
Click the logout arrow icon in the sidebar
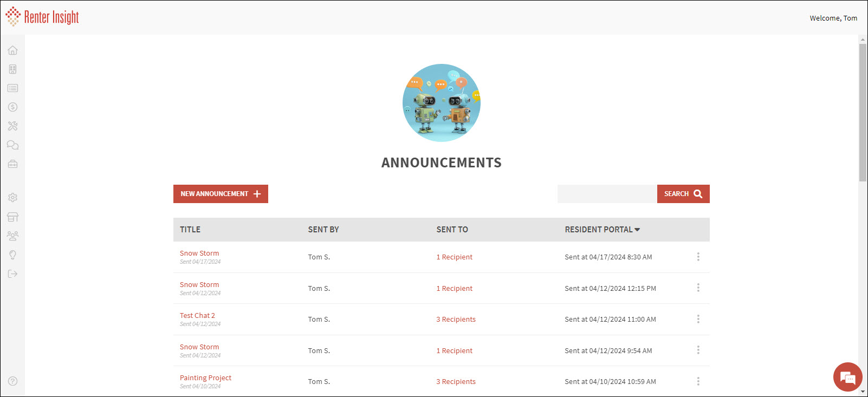pyautogui.click(x=12, y=274)
